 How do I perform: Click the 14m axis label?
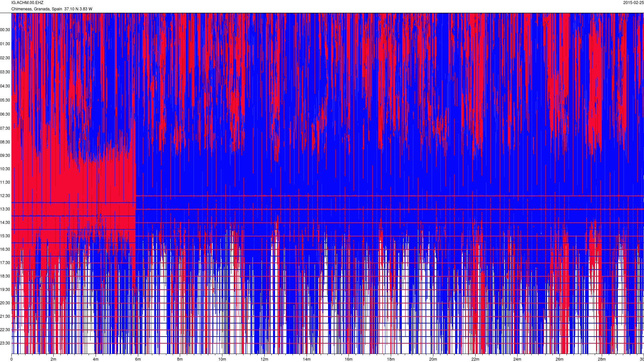pyautogui.click(x=307, y=359)
